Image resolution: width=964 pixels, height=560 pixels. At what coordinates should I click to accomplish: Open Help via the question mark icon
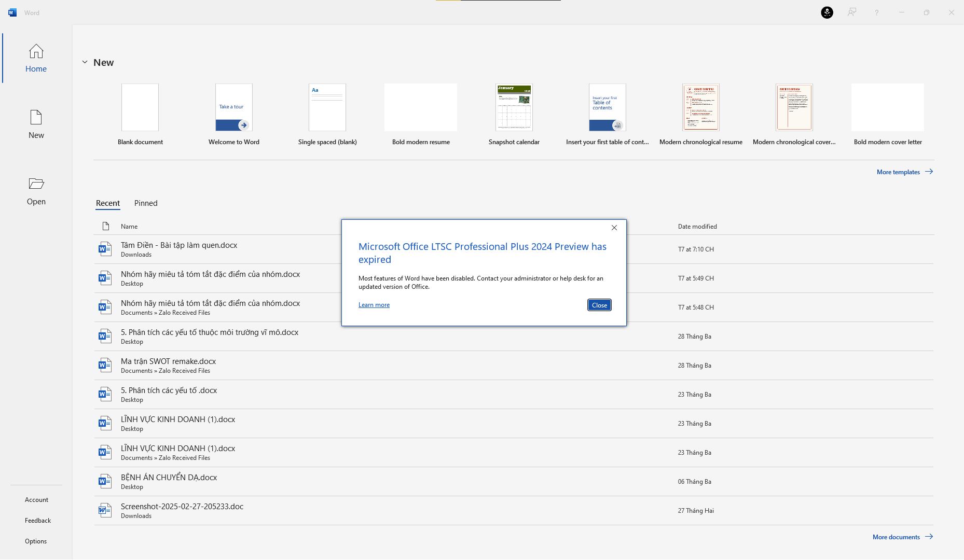point(876,12)
